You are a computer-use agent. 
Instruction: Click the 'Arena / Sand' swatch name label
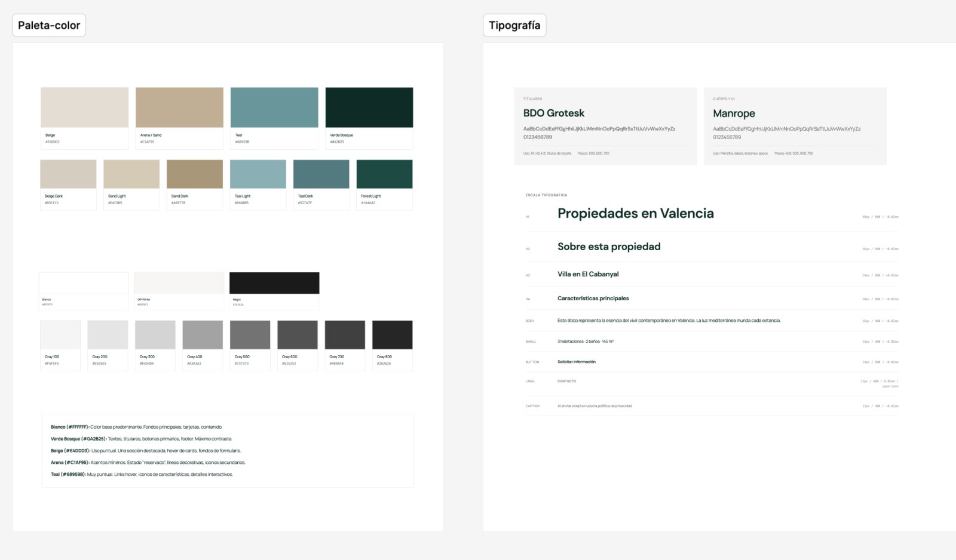[x=151, y=136]
